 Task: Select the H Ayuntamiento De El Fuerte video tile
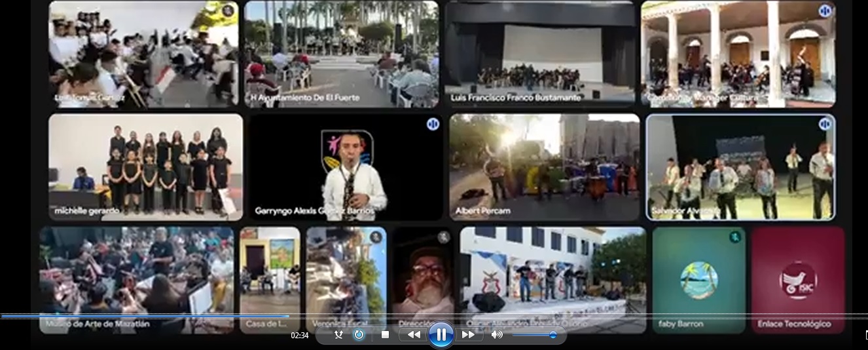[x=342, y=54]
